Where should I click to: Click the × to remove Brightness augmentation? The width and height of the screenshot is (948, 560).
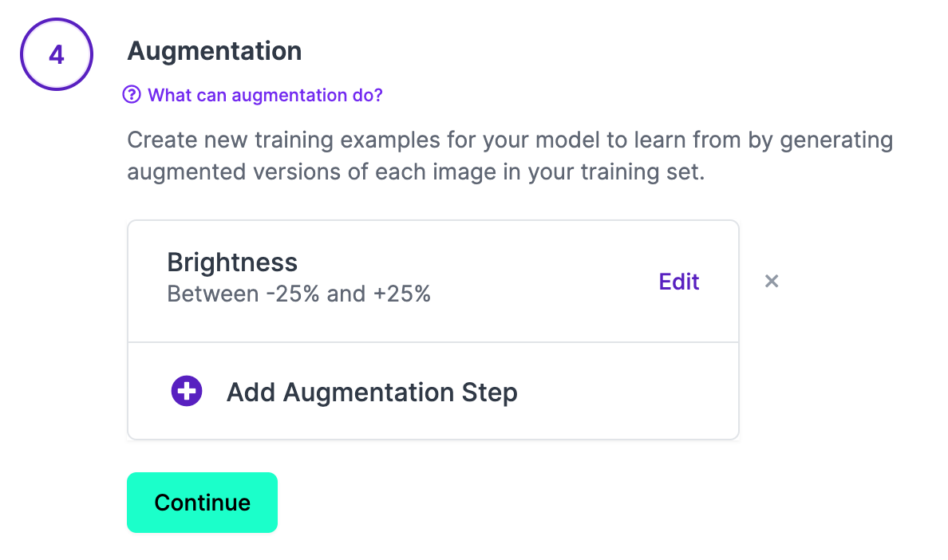coord(771,281)
